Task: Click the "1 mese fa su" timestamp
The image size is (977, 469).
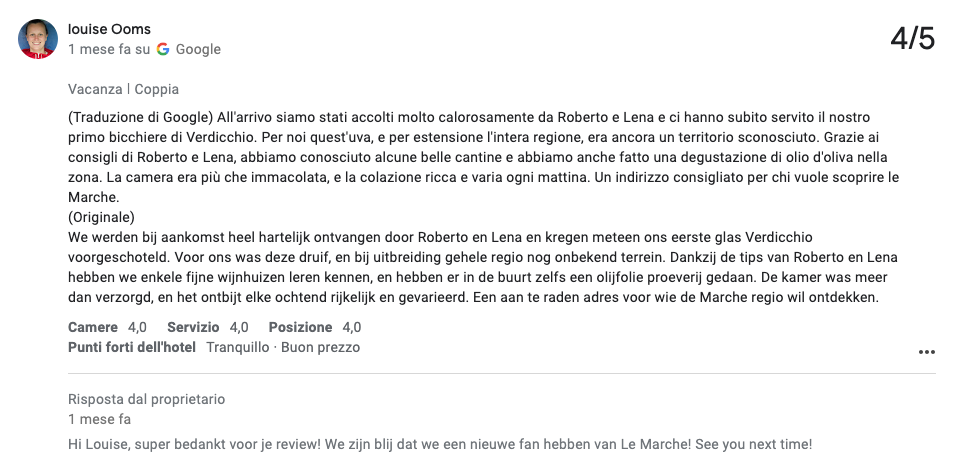Action: [x=109, y=49]
